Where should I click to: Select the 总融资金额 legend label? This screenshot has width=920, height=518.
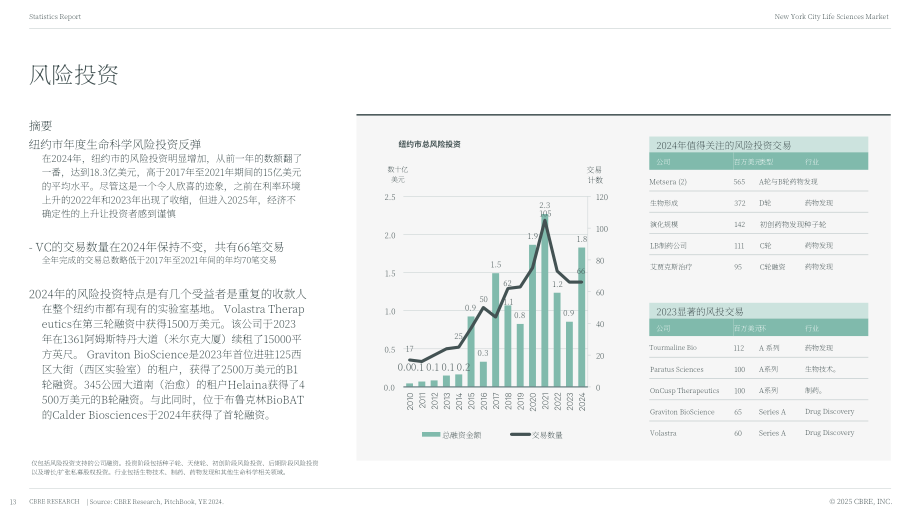462,435
